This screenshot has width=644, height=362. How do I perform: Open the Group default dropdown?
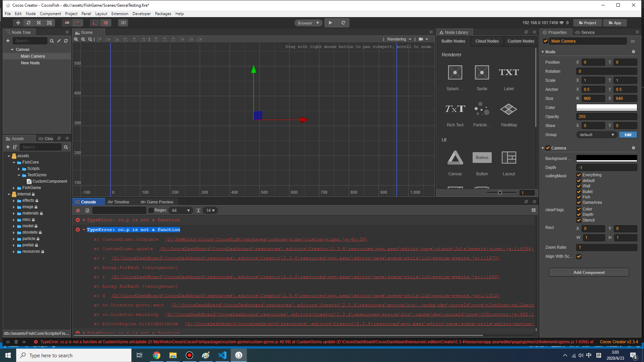click(597, 135)
